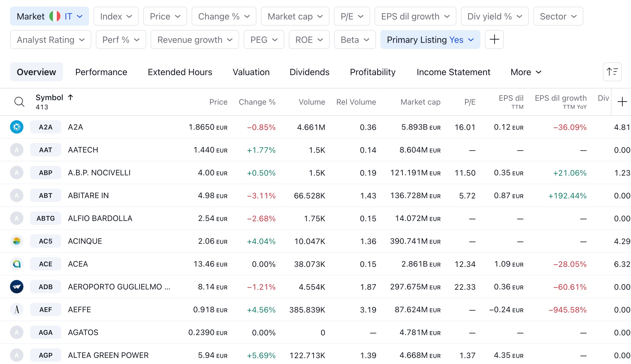Click the ABTG ticker symbol link

46,218
